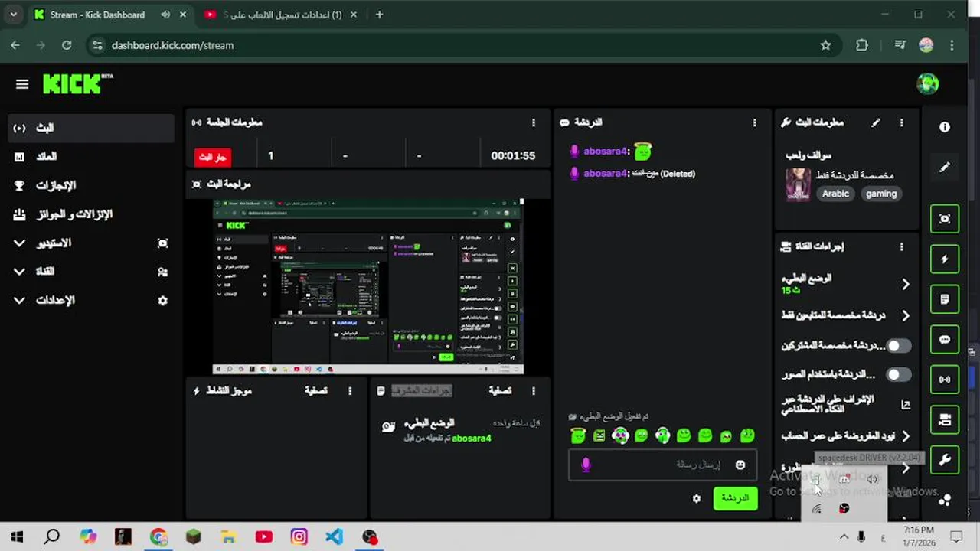
Task: Click the info icon in right vertical toolbar
Action: tap(945, 127)
